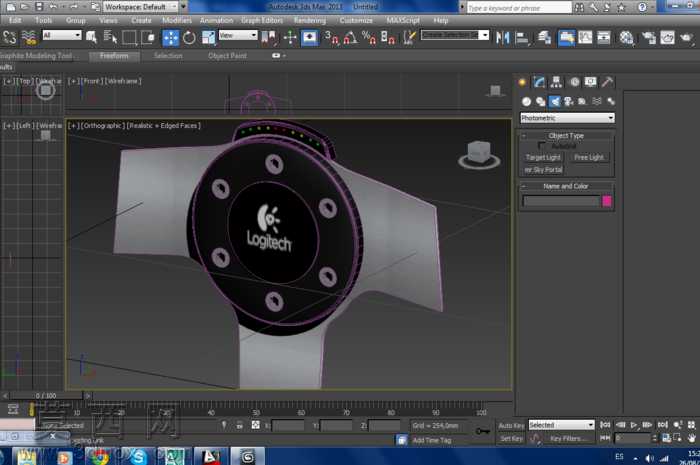Activate the Select and Scale tool
The width and height of the screenshot is (700, 465).
[208, 37]
